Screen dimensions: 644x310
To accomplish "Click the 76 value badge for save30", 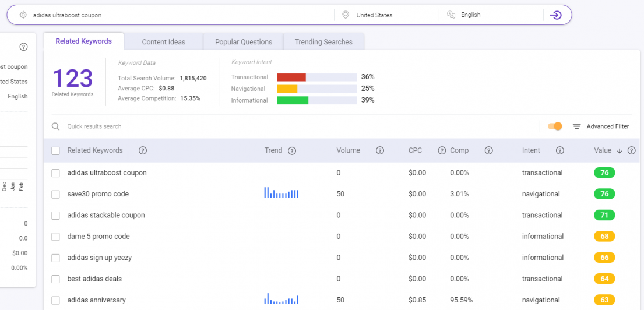I will 604,194.
